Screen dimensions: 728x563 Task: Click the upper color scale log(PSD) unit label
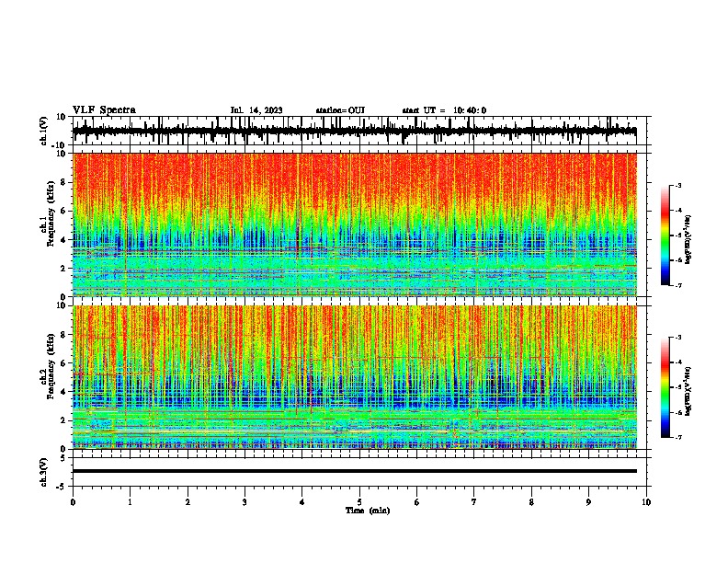coord(688,239)
